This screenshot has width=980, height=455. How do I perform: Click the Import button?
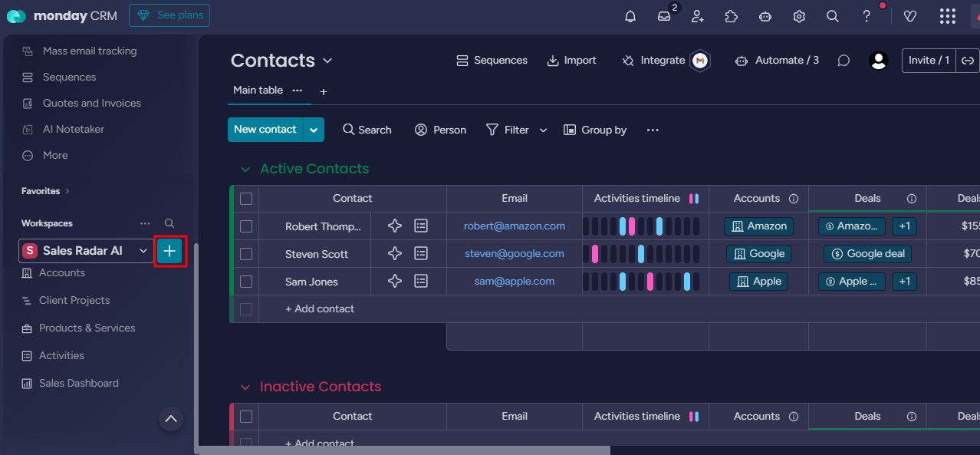coord(571,61)
